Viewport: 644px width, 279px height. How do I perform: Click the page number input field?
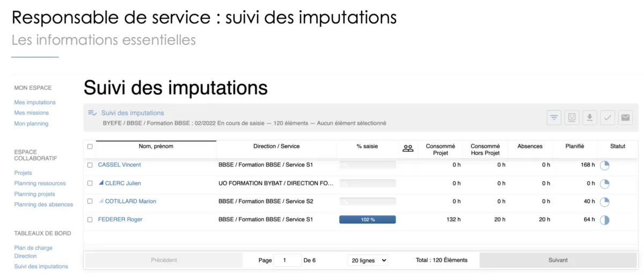click(x=288, y=260)
